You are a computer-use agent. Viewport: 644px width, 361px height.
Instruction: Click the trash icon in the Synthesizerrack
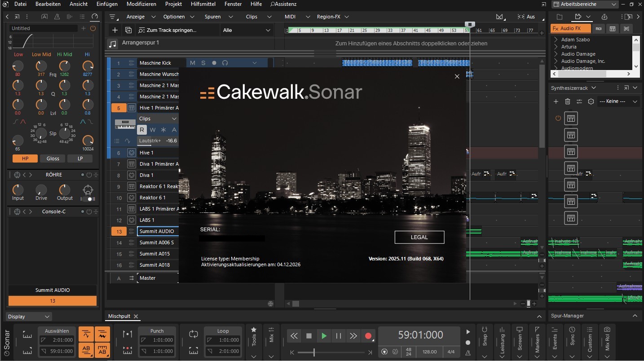[x=568, y=101]
